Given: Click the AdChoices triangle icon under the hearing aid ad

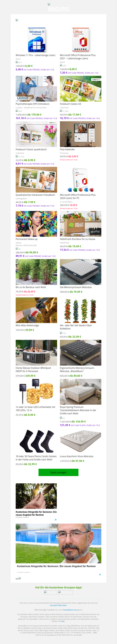Looking at the screenshot, I should tap(56, 520).
